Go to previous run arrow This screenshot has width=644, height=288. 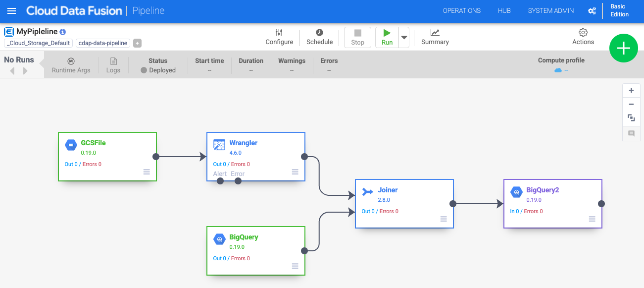click(12, 71)
